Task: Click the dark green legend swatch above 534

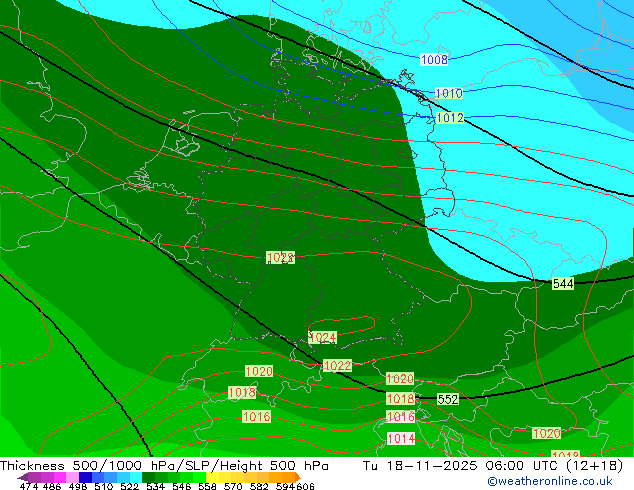Action: (148, 477)
